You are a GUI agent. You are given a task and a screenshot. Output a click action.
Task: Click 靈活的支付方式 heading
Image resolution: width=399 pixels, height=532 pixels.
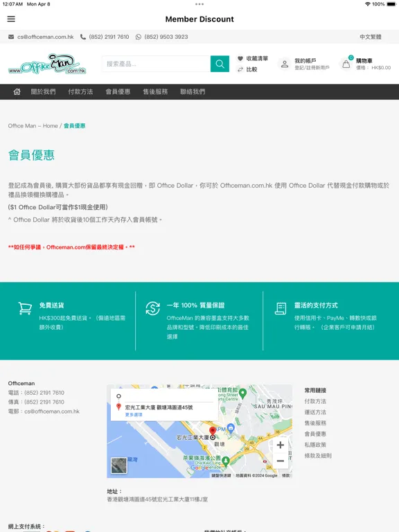coord(316,305)
